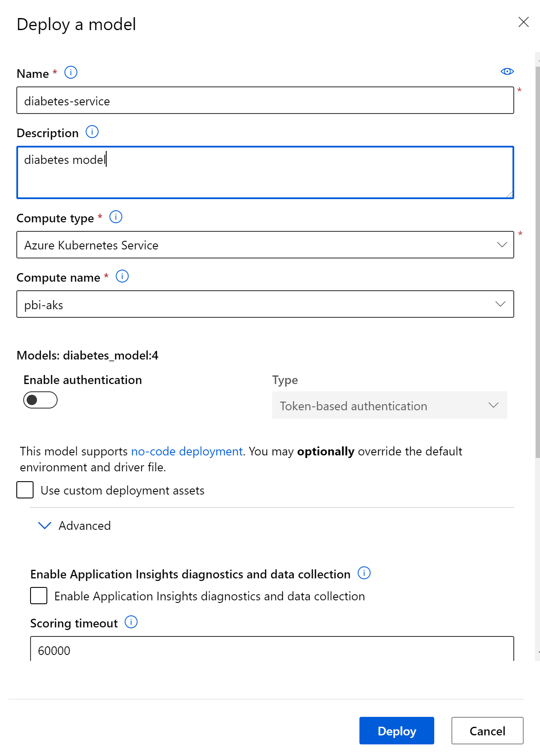Click the Deploy button
This screenshot has width=540, height=756.
coord(396,731)
